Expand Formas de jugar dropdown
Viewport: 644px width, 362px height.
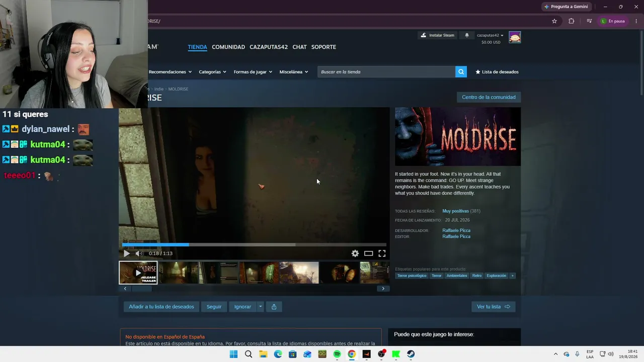pyautogui.click(x=253, y=72)
